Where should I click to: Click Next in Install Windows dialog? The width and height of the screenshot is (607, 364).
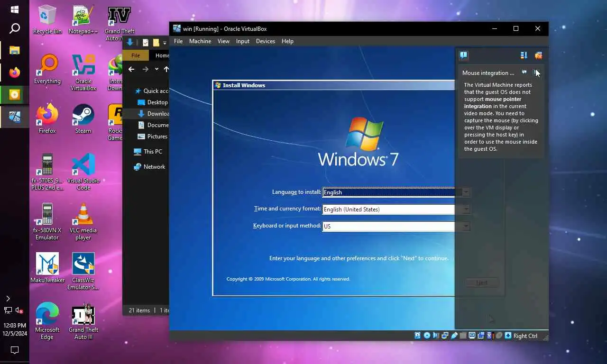482,282
